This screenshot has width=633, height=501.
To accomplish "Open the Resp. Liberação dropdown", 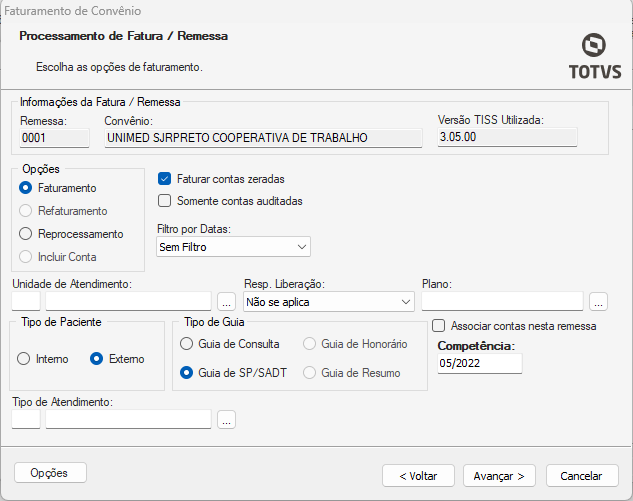I will [329, 301].
